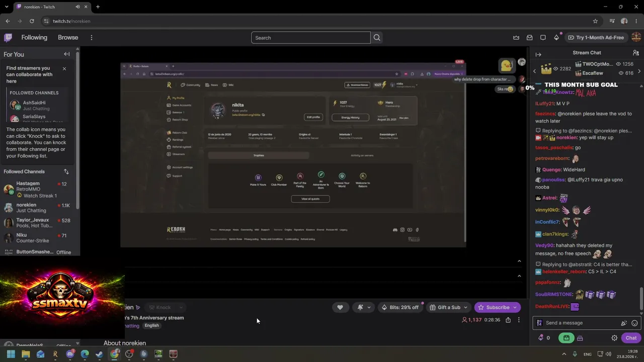The width and height of the screenshot is (644, 362).
Task: Open chat identity badge icon
Action: (x=539, y=323)
